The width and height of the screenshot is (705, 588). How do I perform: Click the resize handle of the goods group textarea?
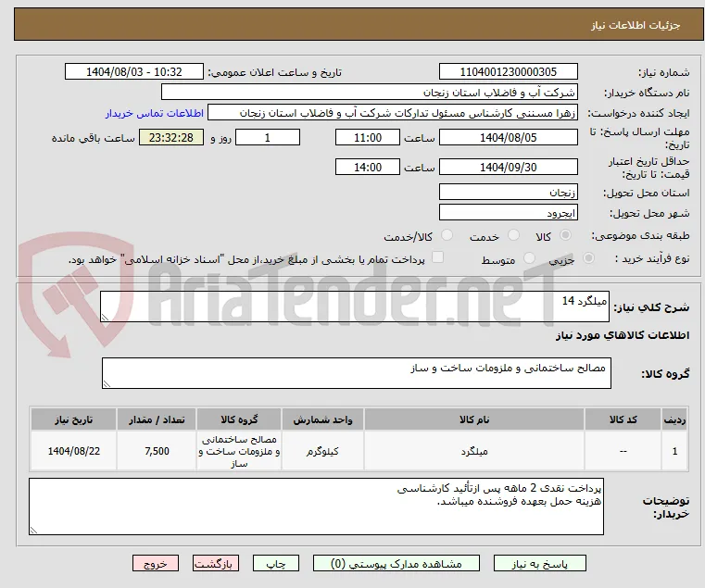[107, 384]
